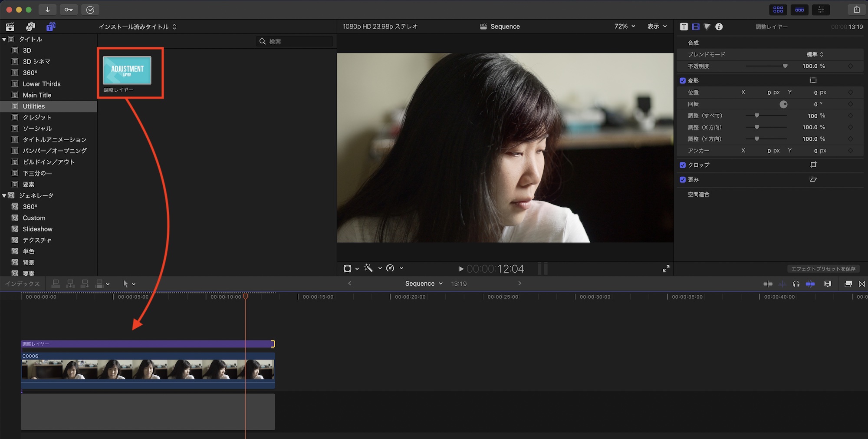Adjust the 不透明度 opacity slider
868x439 pixels.
coord(785,66)
